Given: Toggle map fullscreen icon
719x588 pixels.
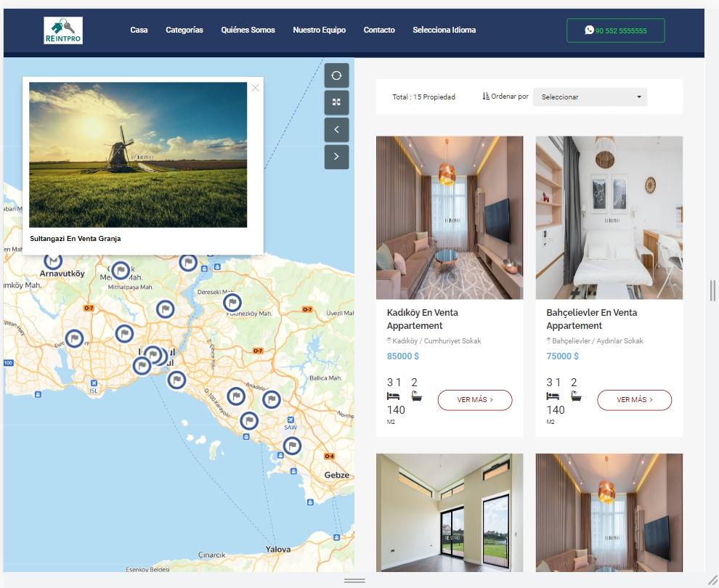Looking at the screenshot, I should (336, 102).
